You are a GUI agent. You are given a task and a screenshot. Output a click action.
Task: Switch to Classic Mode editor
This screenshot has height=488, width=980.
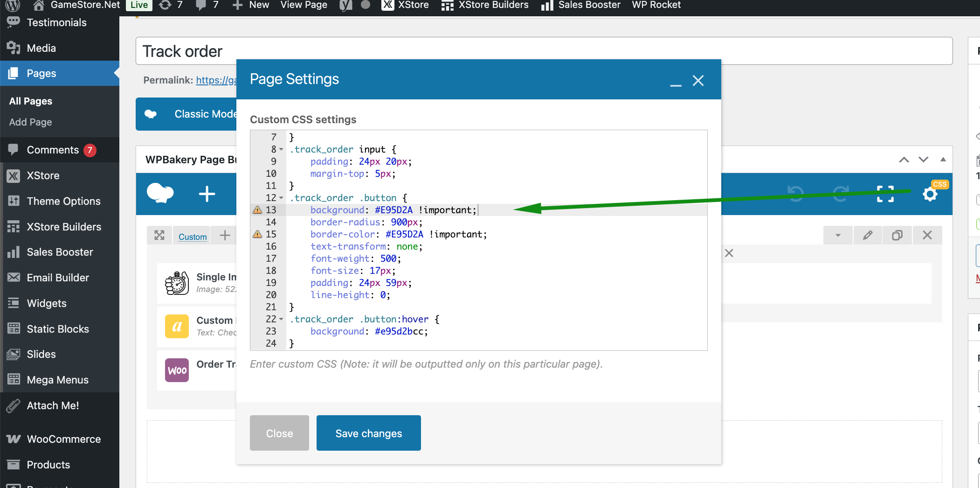click(186, 114)
